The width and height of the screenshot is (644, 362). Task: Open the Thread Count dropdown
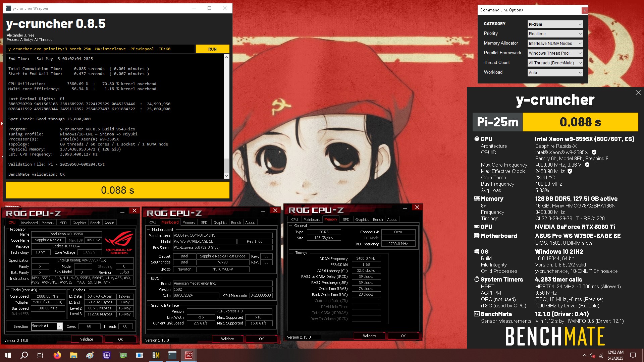click(x=555, y=63)
